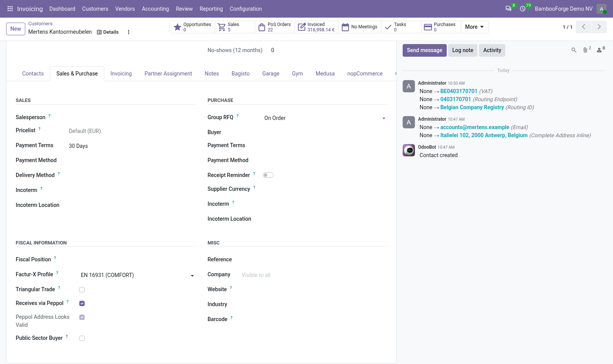Screen dimensions: 613x364
Task: Go to the previous record arrow
Action: (x=583, y=27)
